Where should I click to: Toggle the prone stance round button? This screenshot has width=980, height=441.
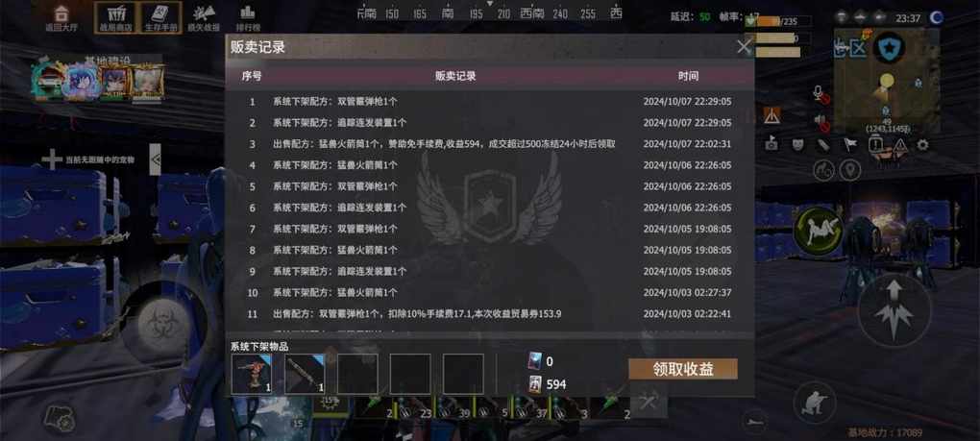[x=819, y=230]
